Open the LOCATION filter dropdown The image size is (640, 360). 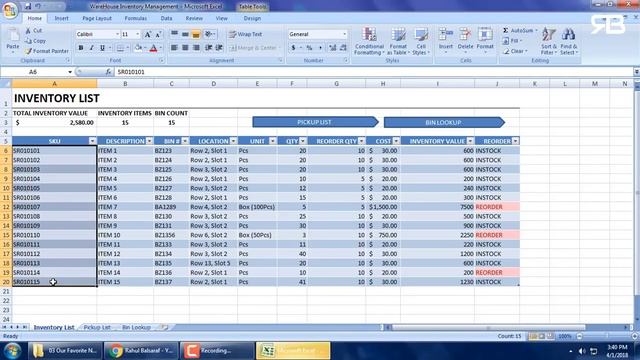(233, 141)
